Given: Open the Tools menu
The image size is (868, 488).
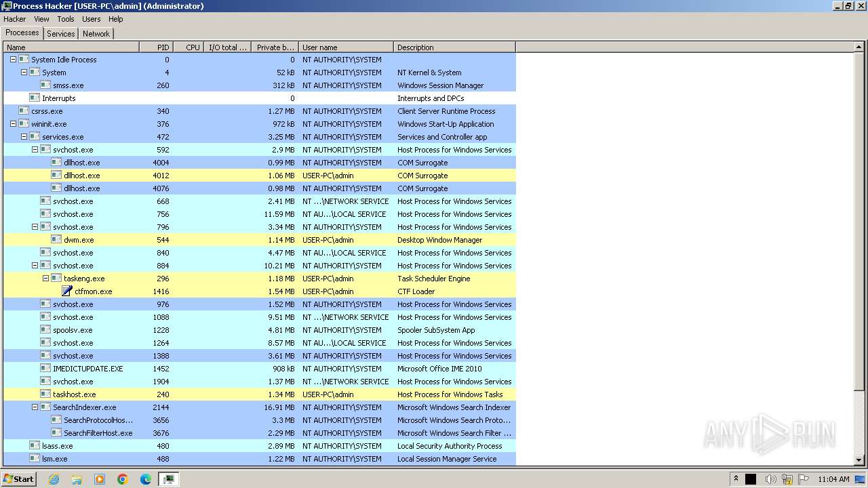Looking at the screenshot, I should point(66,19).
